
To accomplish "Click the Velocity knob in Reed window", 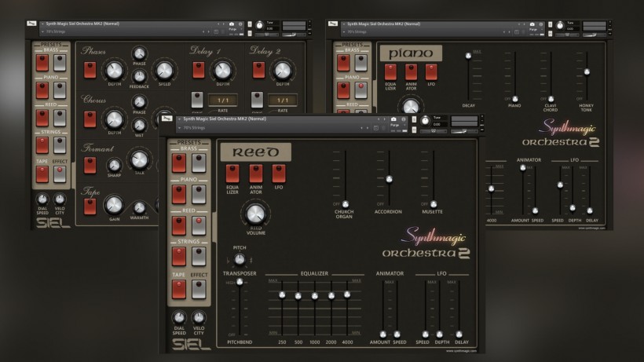I will pyautogui.click(x=199, y=317).
